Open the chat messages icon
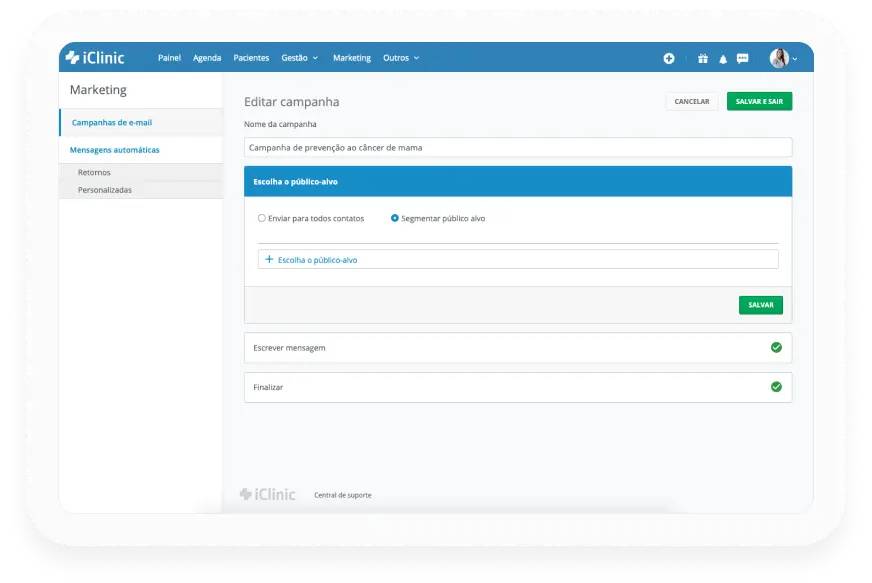872x583 pixels. pyautogui.click(x=742, y=58)
